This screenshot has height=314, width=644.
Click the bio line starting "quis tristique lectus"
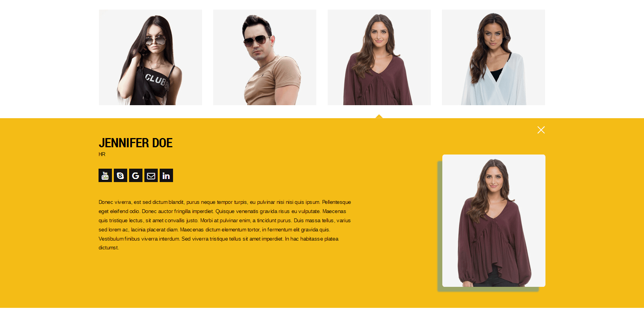pos(225,220)
